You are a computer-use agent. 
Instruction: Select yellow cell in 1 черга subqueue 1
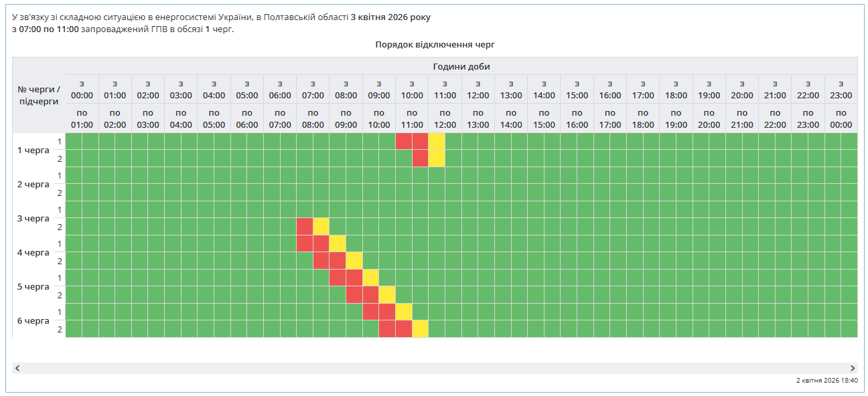pyautogui.click(x=437, y=141)
